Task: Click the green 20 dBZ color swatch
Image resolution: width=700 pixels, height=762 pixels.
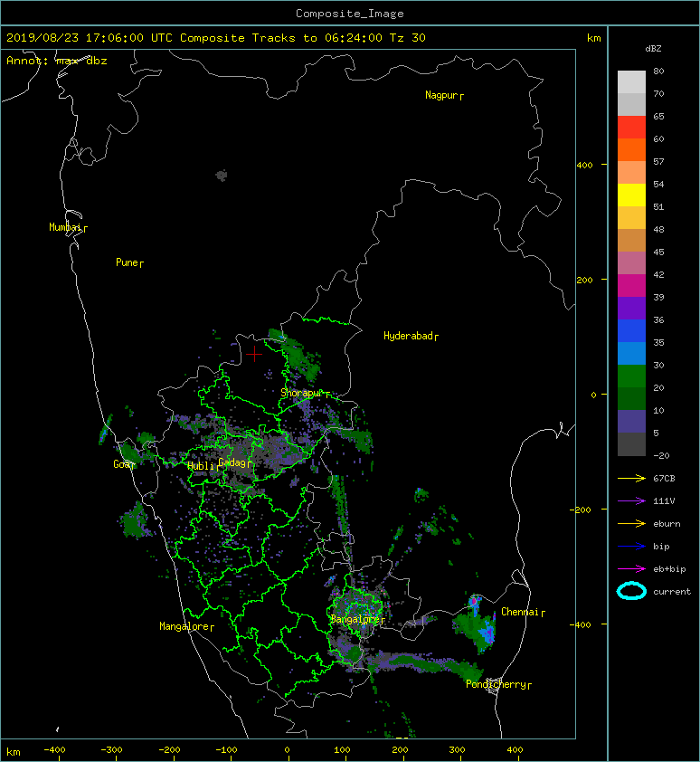Action: click(x=631, y=376)
